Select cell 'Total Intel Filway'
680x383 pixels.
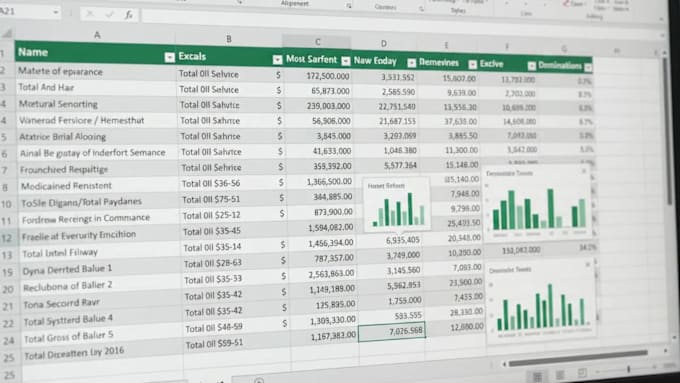click(60, 253)
